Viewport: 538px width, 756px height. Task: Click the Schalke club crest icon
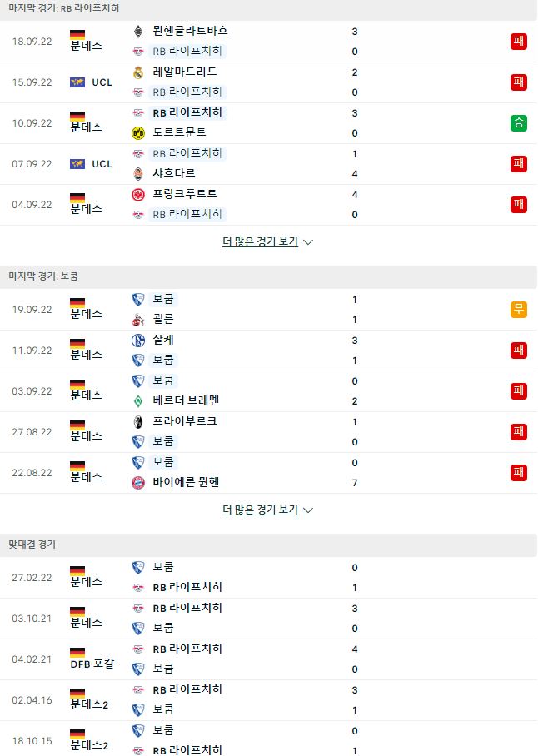pos(138,341)
